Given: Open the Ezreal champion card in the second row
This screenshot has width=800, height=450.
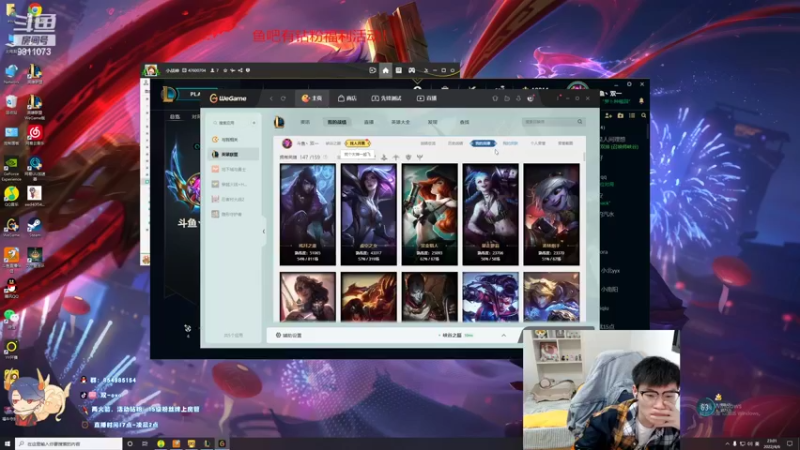Looking at the screenshot, I should tap(552, 296).
